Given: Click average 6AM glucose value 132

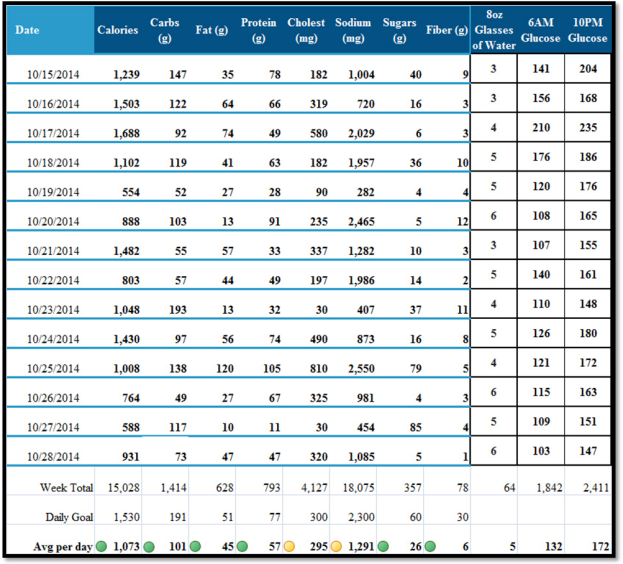Looking at the screenshot, I should coord(553,547).
